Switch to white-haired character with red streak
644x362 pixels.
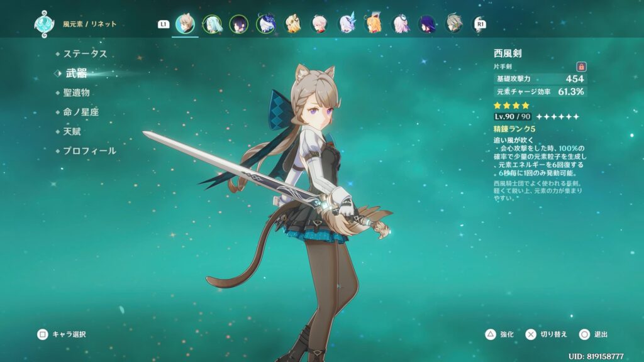tap(319, 24)
